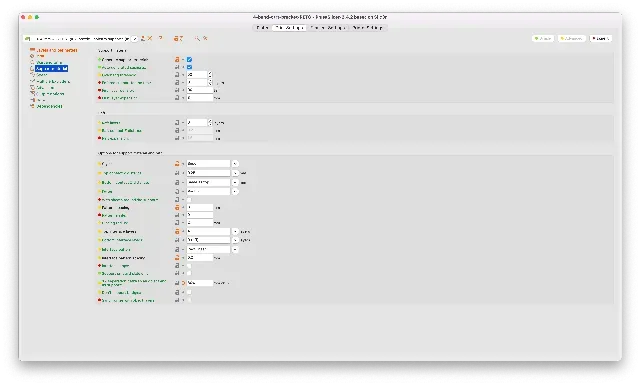Click lock icon for Closing radius

pos(177,223)
